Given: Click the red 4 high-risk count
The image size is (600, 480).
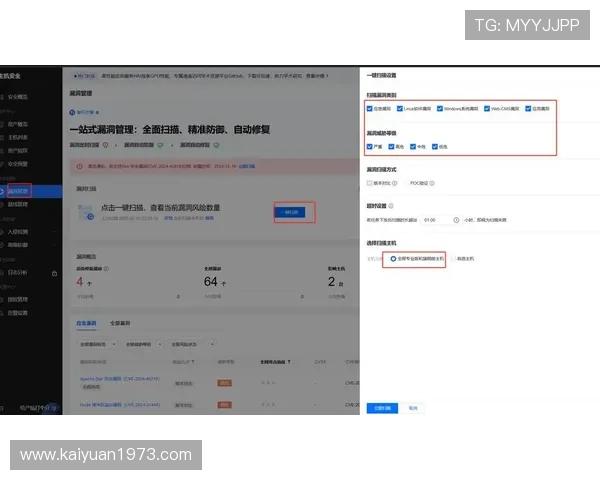Looking at the screenshot, I should tap(80, 282).
